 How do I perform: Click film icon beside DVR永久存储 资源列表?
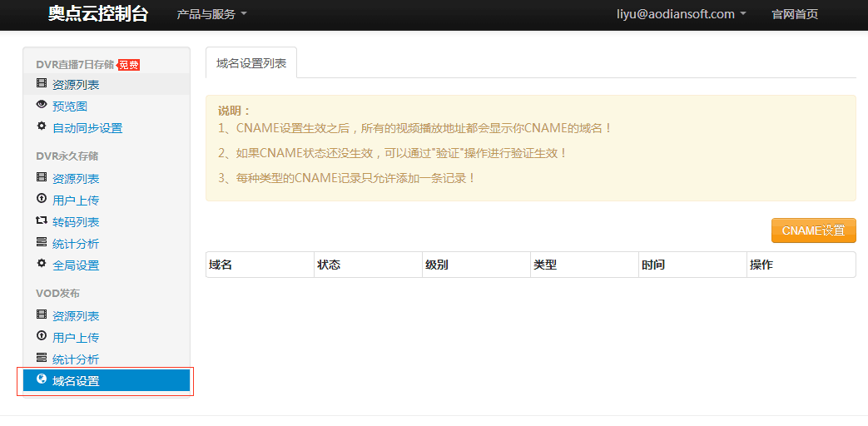tap(42, 177)
